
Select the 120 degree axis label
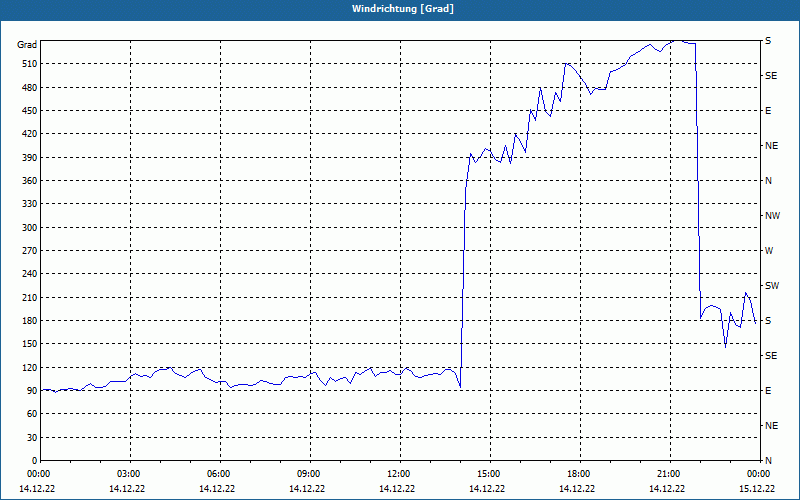30,367
